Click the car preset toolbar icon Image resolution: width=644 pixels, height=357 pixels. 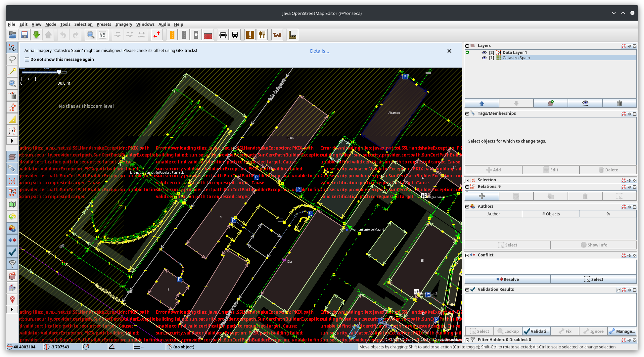(x=223, y=35)
